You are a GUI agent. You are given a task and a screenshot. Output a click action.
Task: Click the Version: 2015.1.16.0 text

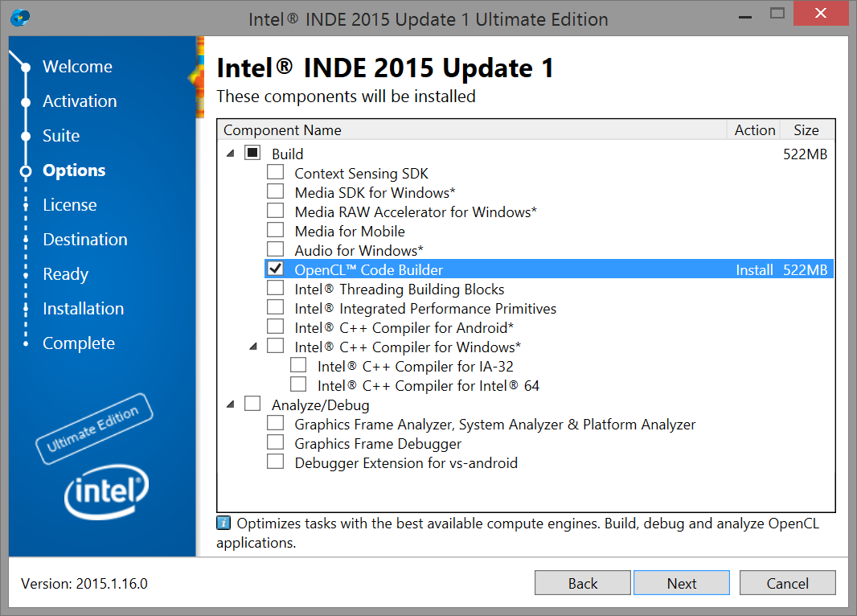(x=84, y=583)
